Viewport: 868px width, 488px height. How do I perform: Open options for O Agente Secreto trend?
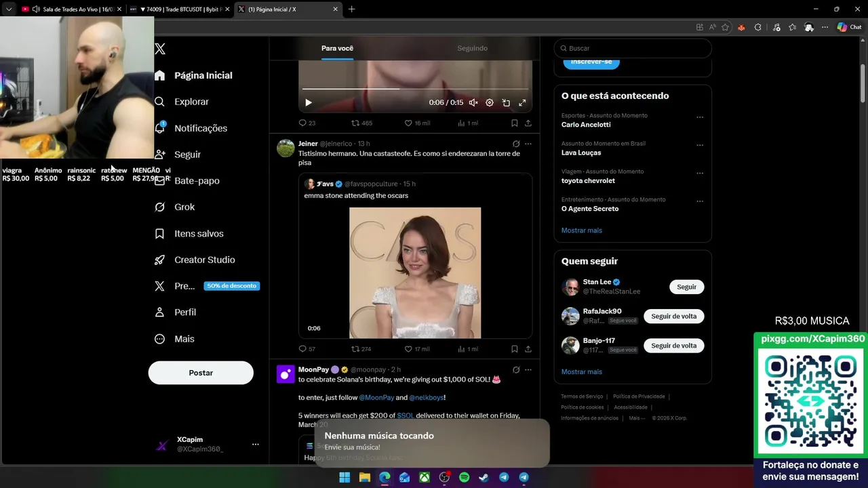tap(700, 201)
